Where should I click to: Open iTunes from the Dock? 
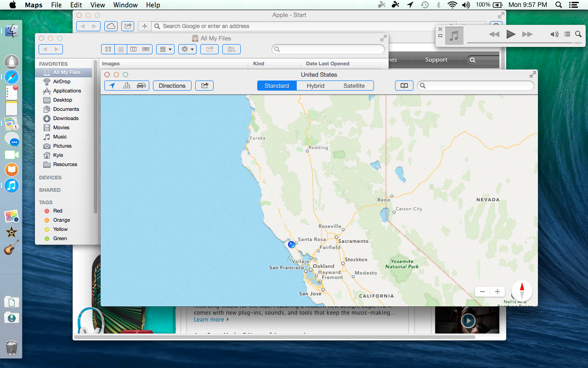(11, 186)
